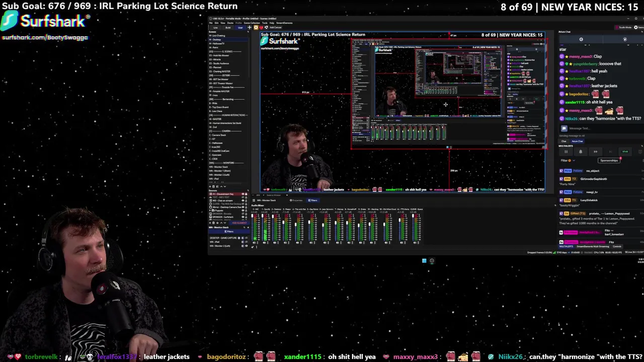Screen dimensions: 644x362
Task: Click the ADD ELEMENT button
Action: (x=239, y=223)
